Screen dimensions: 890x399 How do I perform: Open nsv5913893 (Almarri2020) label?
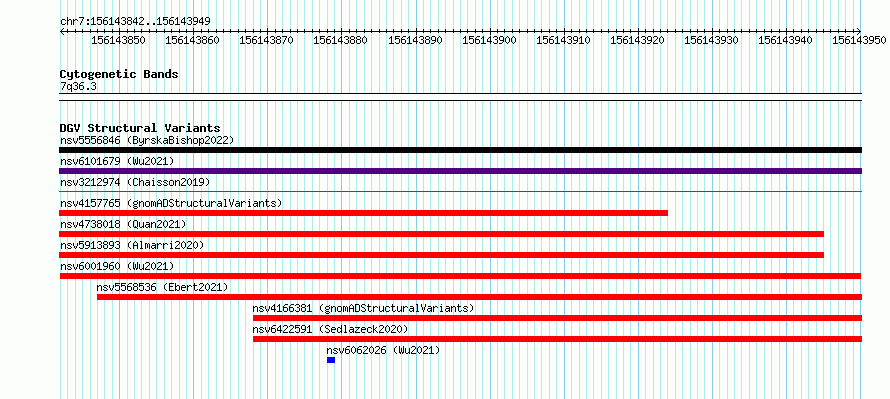(132, 245)
